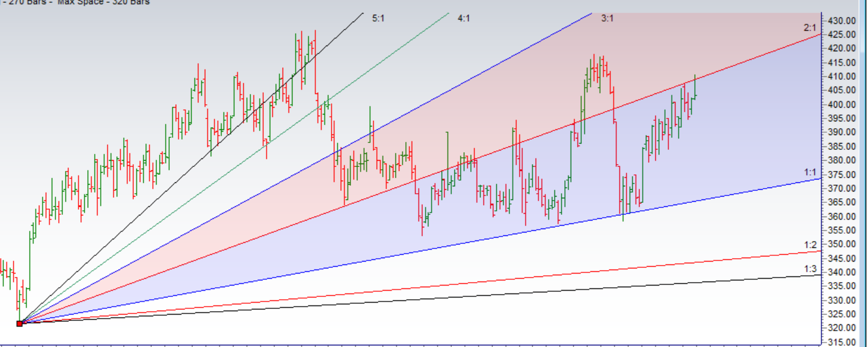The height and width of the screenshot is (347, 868).
Task: Select the 1:3 fan line label
Action: pyautogui.click(x=810, y=269)
